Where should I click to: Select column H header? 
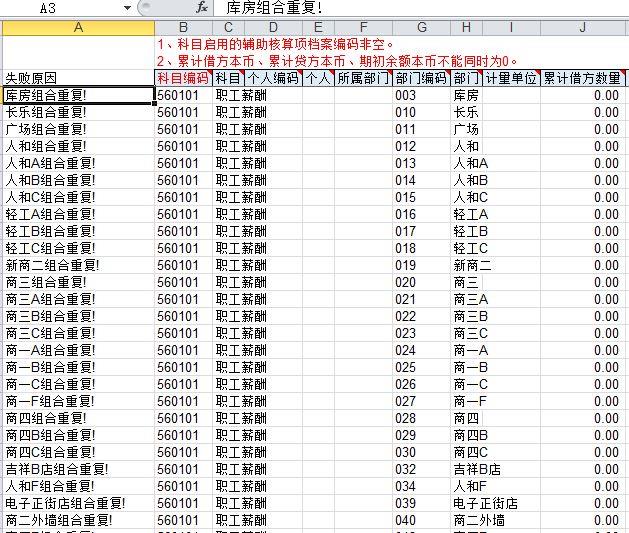[x=467, y=27]
